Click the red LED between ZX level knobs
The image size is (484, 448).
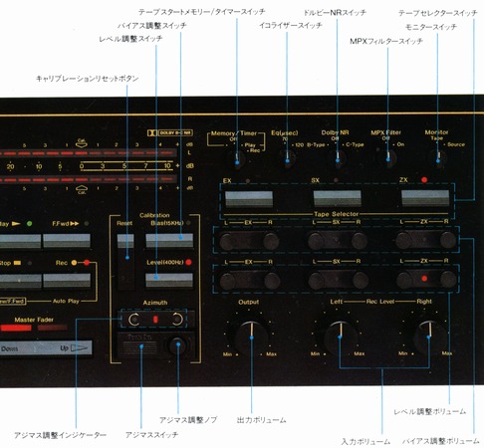(424, 278)
